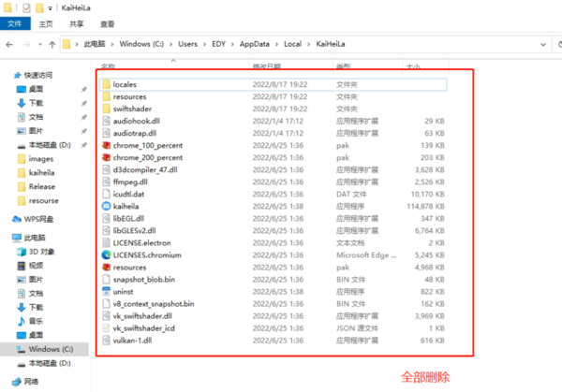Open the quick access toolbar customize arrow

(51, 7)
